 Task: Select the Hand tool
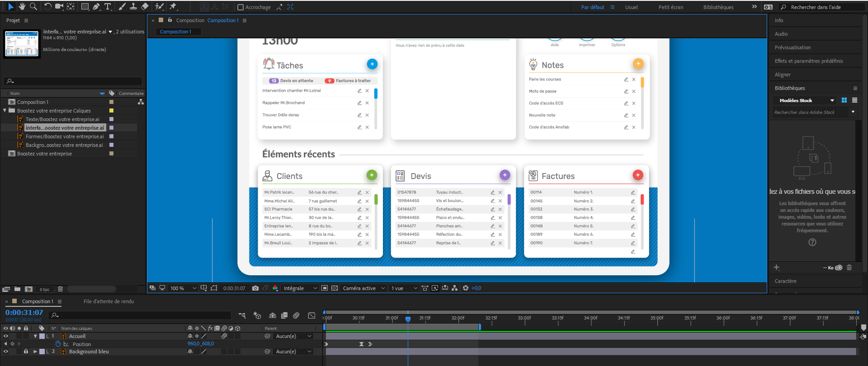point(22,6)
